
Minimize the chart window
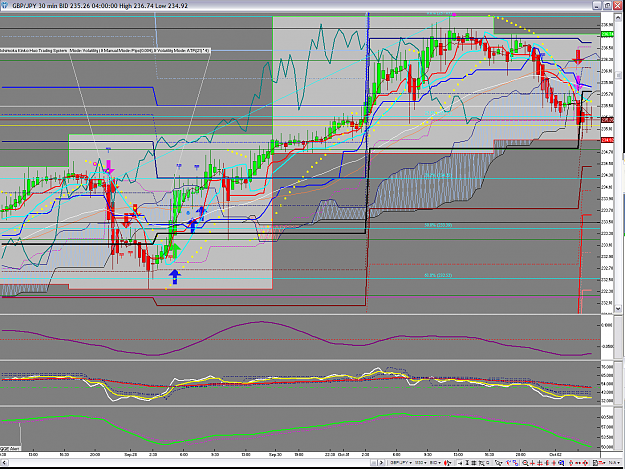tap(597, 5)
